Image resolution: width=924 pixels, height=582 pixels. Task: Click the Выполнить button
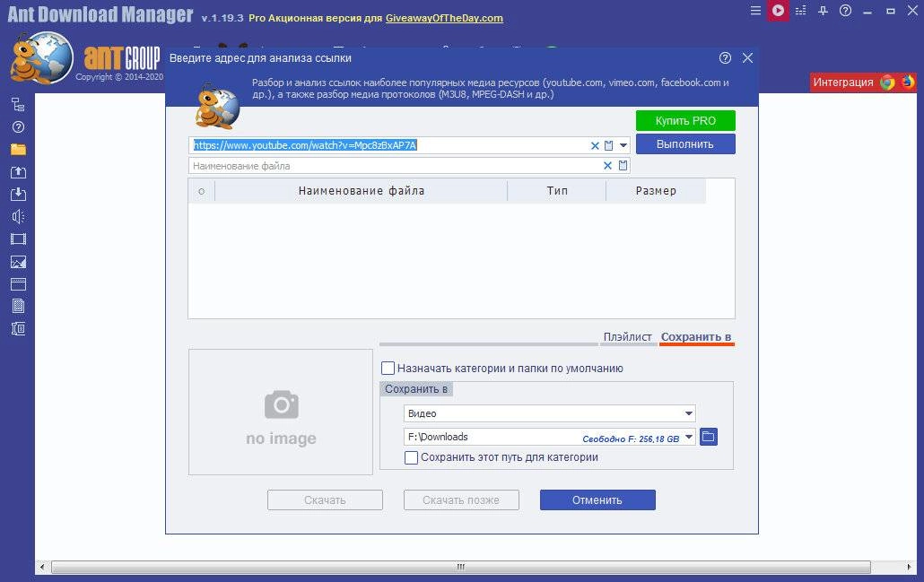(685, 144)
